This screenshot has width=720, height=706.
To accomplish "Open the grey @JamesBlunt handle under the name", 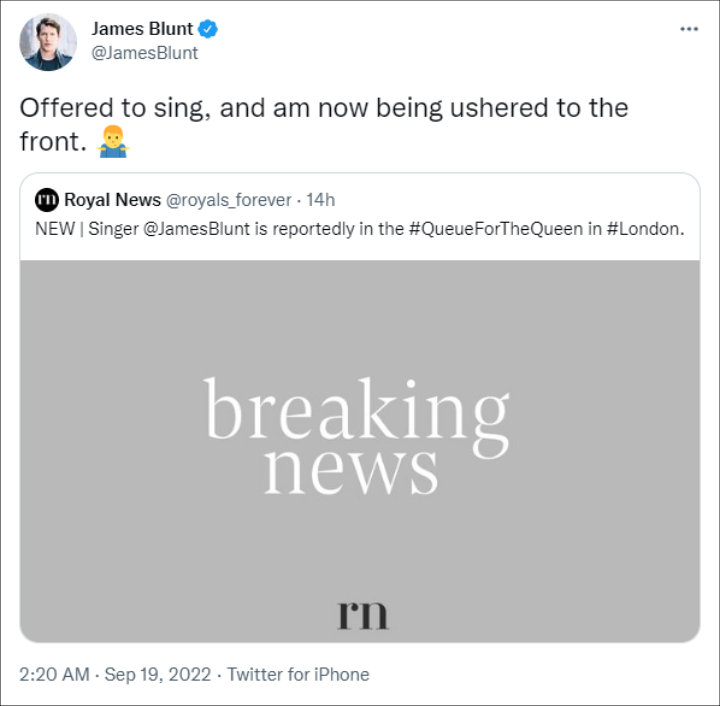I will point(145,53).
